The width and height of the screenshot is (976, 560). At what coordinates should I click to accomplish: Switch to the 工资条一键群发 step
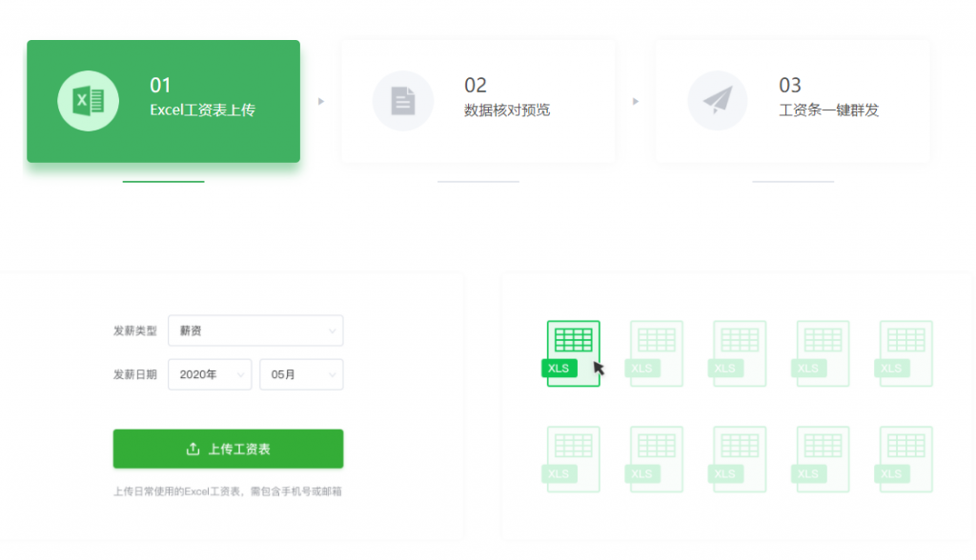tap(828, 110)
